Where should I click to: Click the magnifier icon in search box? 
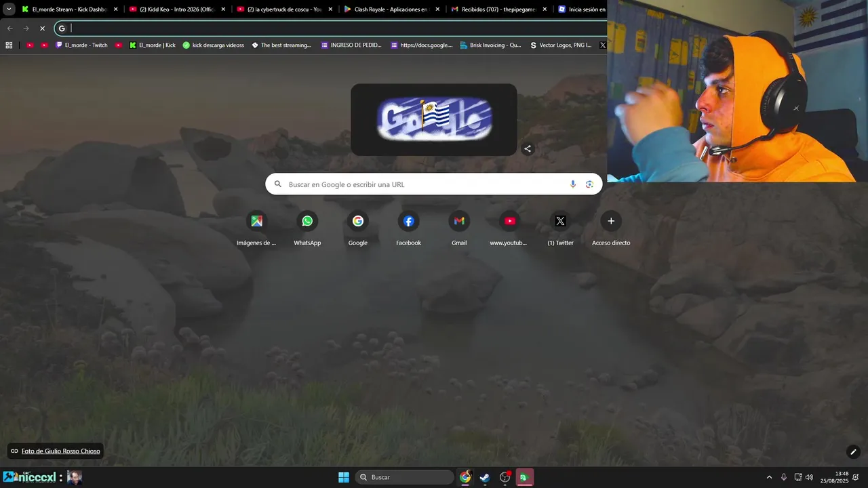277,184
